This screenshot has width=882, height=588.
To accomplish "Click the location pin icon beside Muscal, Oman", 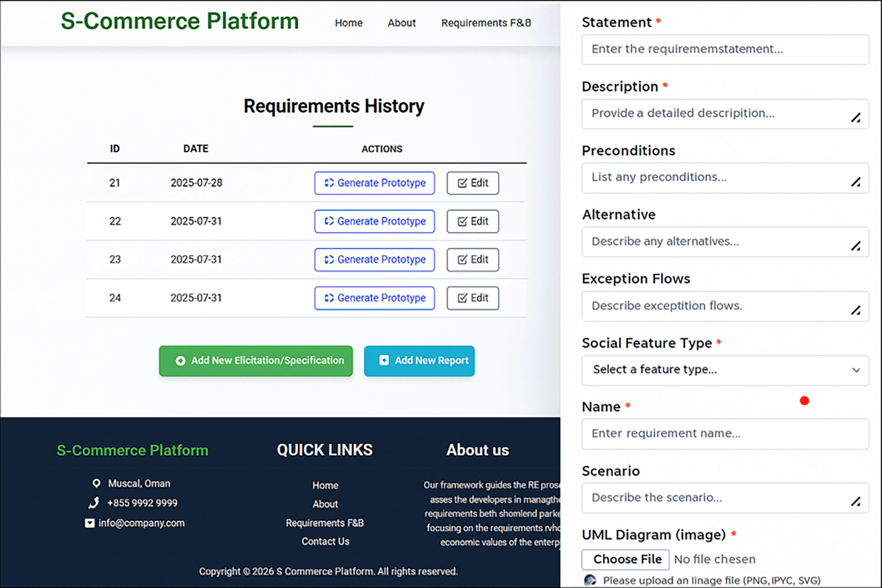I will [x=96, y=483].
